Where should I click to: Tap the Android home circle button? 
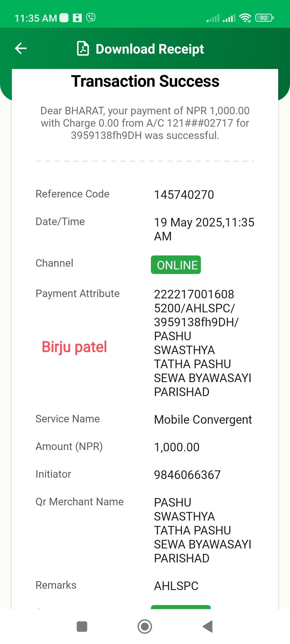coord(145,627)
